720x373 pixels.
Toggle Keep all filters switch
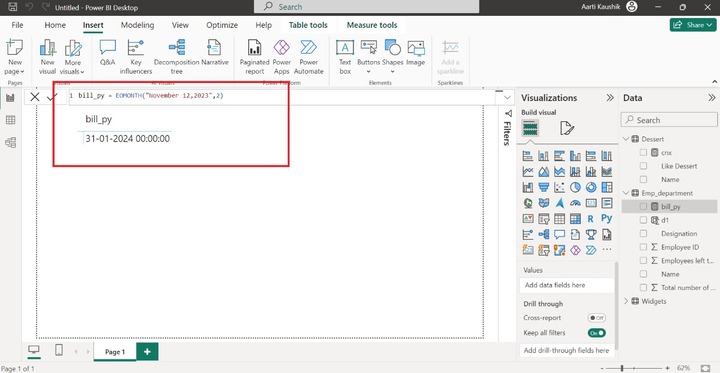tap(597, 333)
